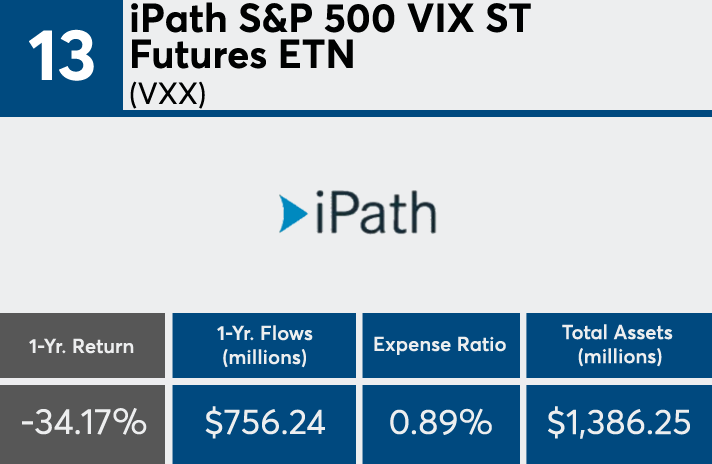This screenshot has width=712, height=464.
Task: Click the rank number 13 badge
Action: (x=60, y=57)
